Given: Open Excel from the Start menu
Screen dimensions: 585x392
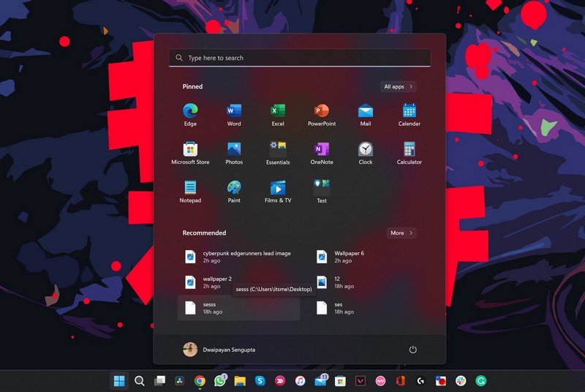Looking at the screenshot, I should pos(278,114).
